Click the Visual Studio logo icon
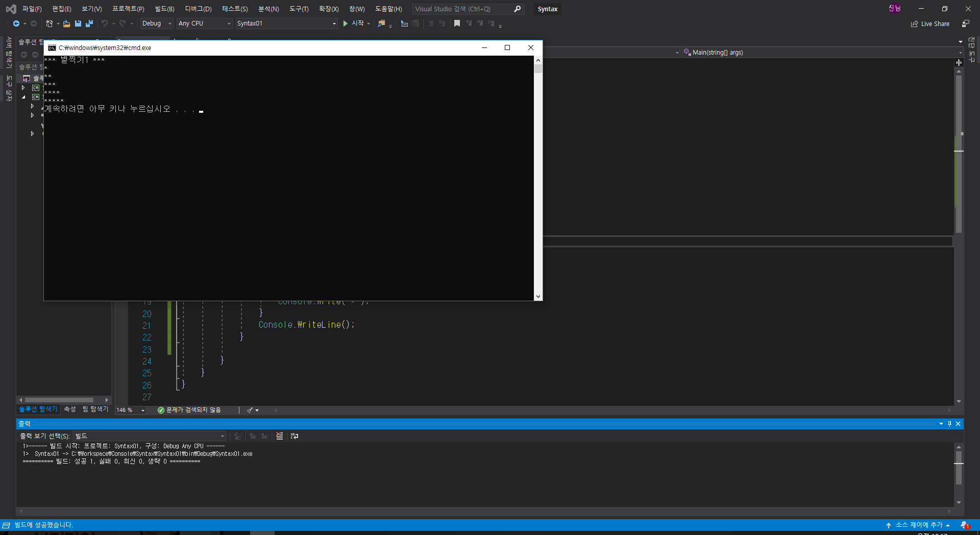 [11, 9]
